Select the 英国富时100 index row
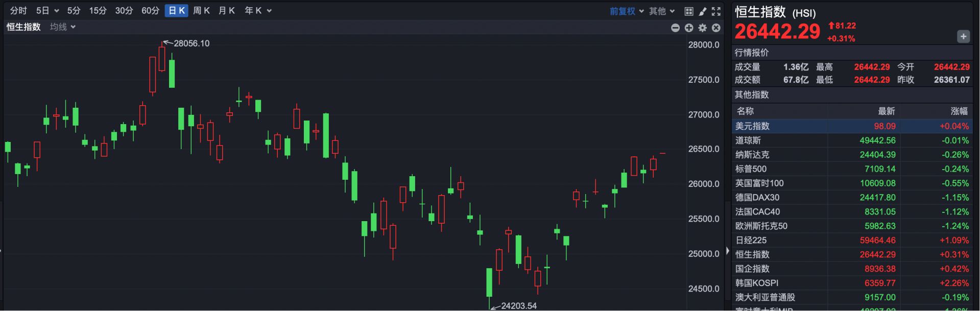This screenshot has height=311, width=980. click(x=852, y=183)
